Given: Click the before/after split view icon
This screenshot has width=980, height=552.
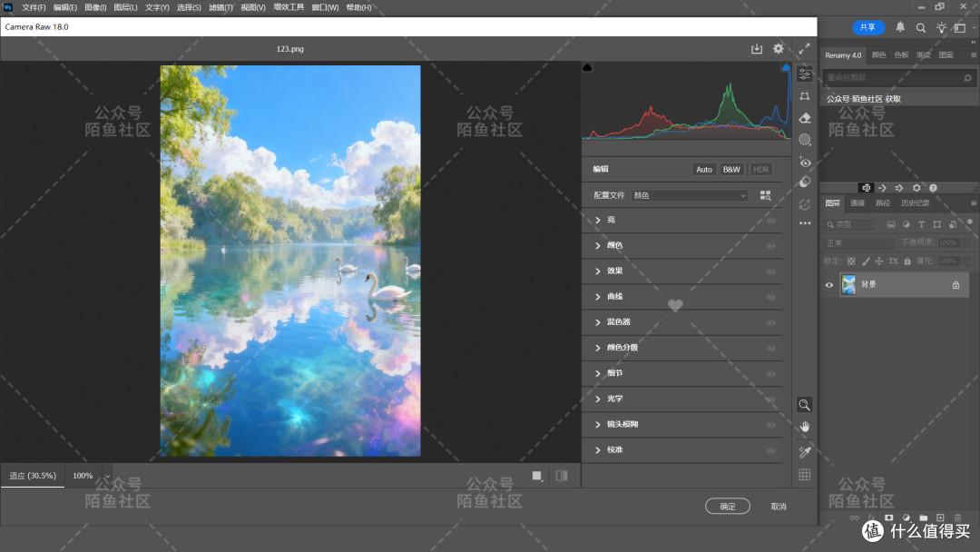Looking at the screenshot, I should (562, 476).
